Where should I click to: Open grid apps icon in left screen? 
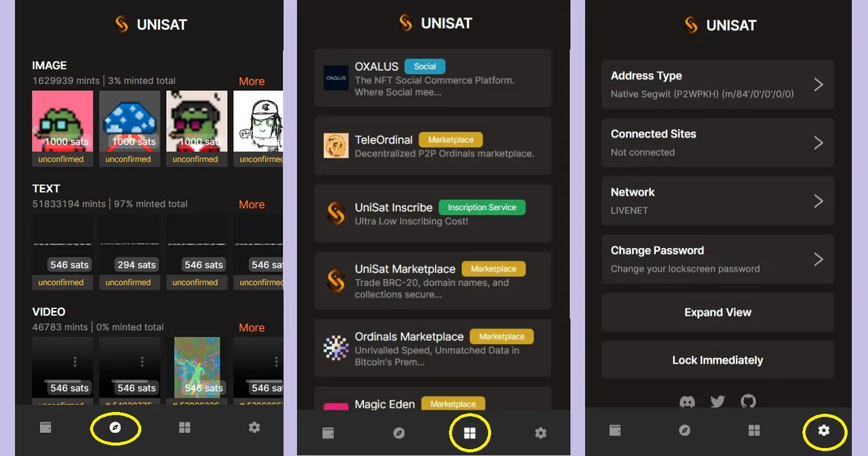[184, 428]
